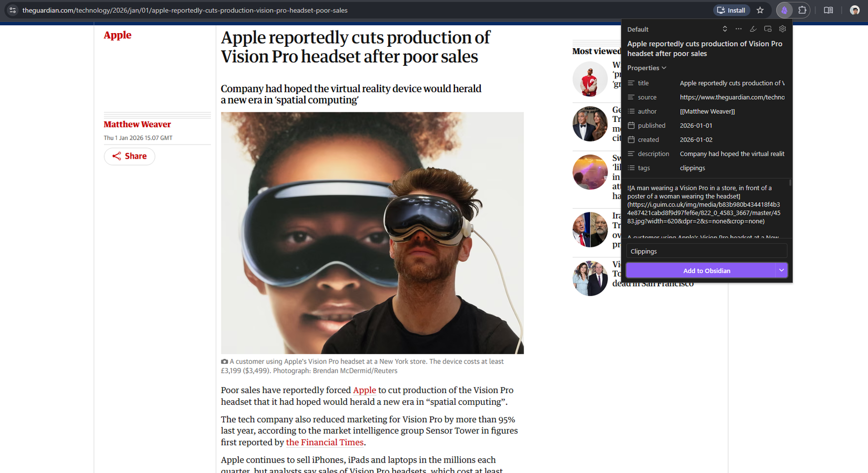Open reading mode book icon in toolbar
The width and height of the screenshot is (868, 473).
(829, 11)
